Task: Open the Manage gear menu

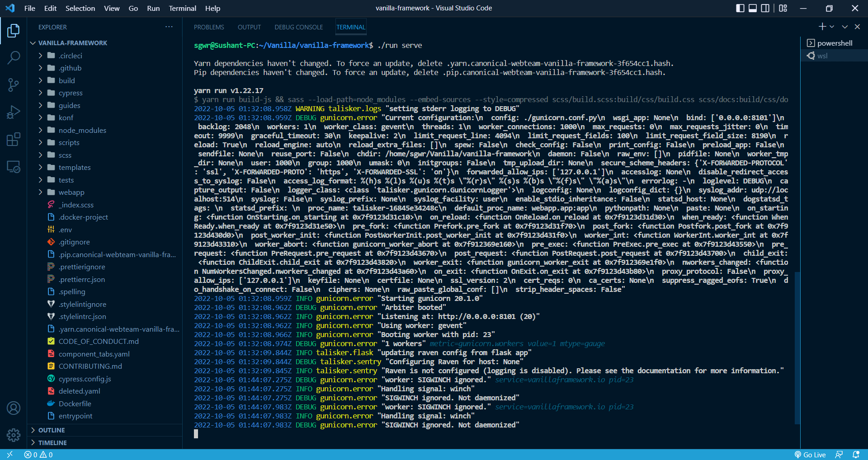Action: tap(14, 435)
